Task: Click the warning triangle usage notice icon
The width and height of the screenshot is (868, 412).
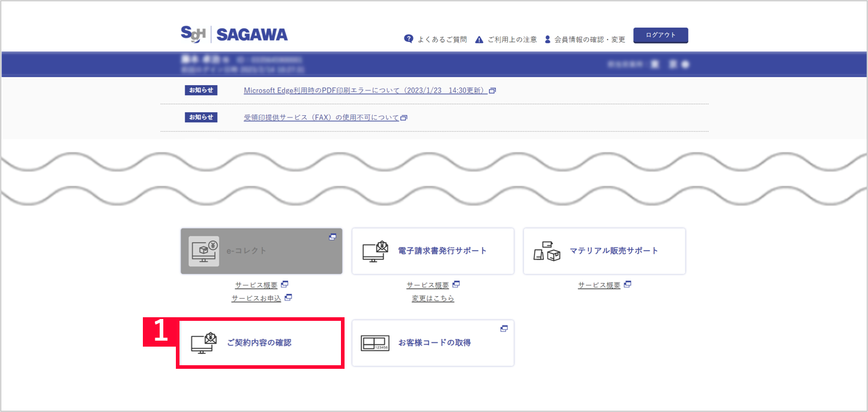Action: (x=479, y=40)
